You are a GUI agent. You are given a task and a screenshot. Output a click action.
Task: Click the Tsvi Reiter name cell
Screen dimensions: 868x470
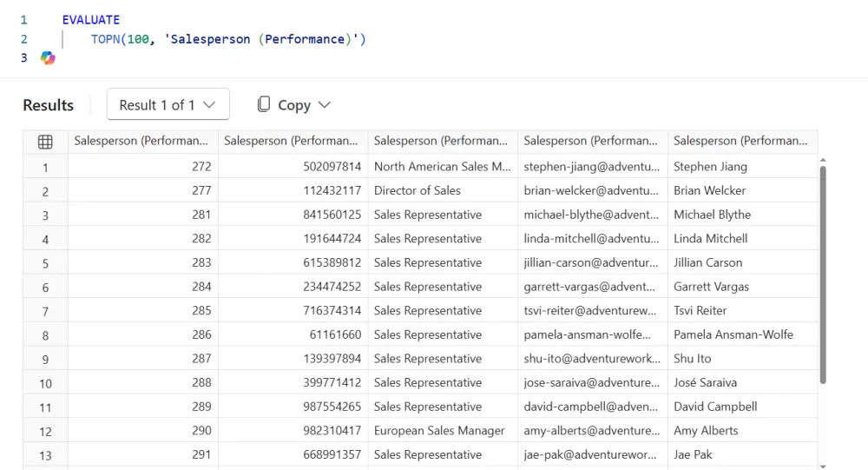(x=742, y=310)
